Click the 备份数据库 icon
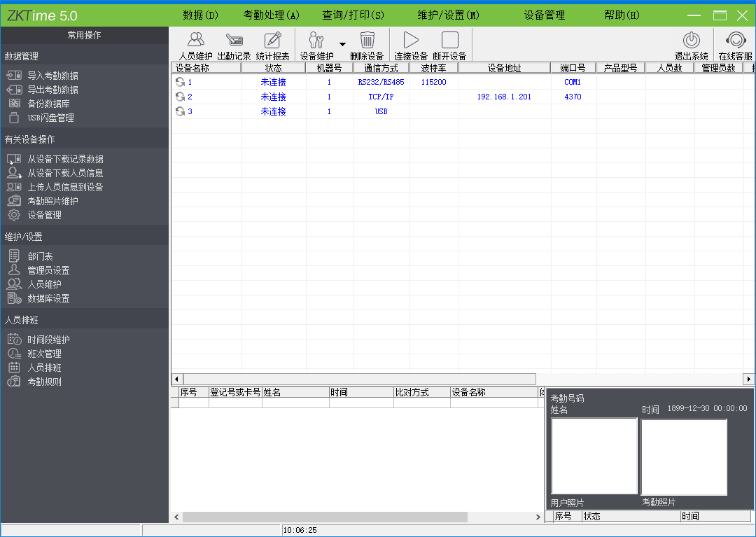The width and height of the screenshot is (756, 537). 15,103
